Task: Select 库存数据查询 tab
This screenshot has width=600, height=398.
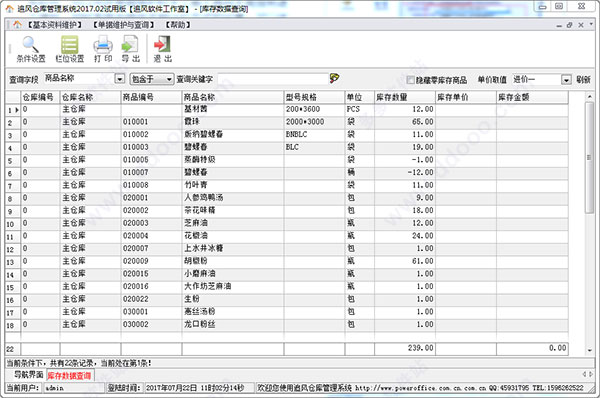Action: pyautogui.click(x=70, y=375)
